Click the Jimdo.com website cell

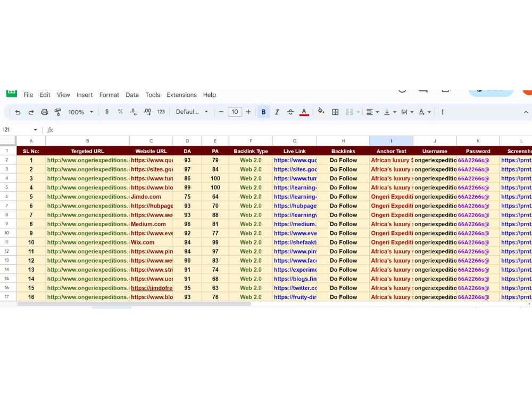[151, 197]
